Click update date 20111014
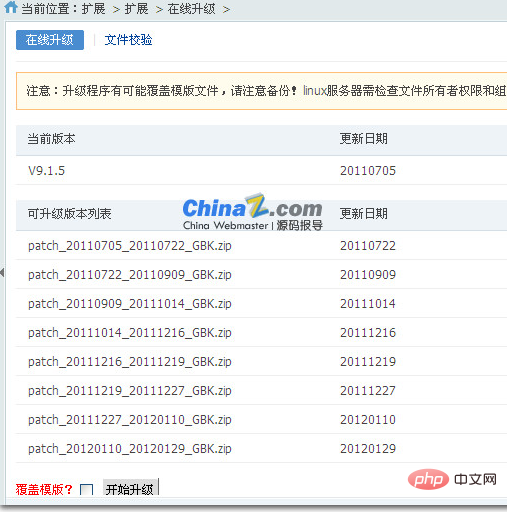The image size is (507, 512). 368,304
